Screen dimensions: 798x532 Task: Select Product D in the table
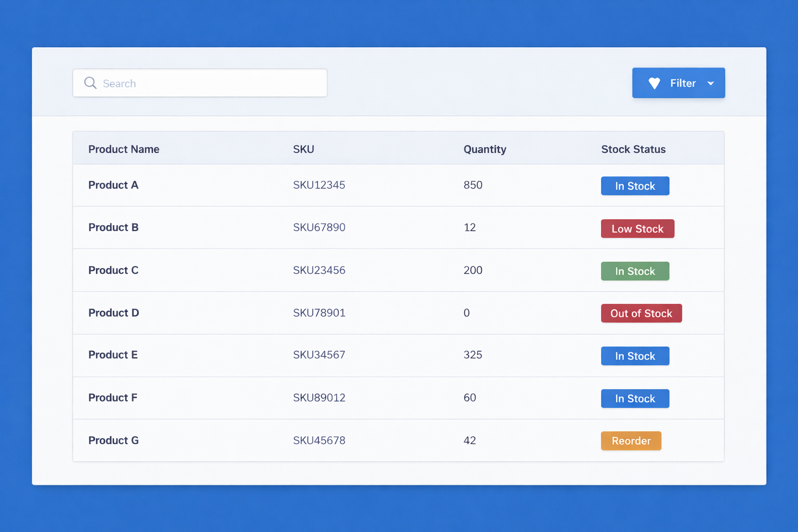(114, 313)
